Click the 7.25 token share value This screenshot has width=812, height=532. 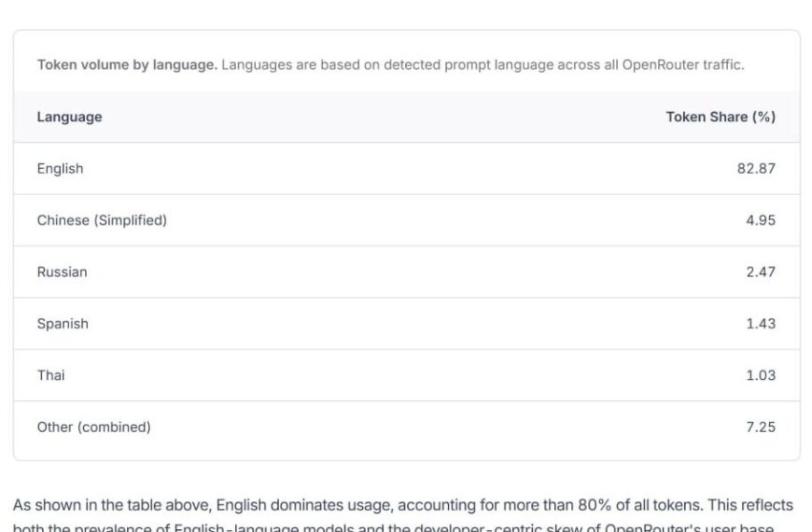point(760,427)
